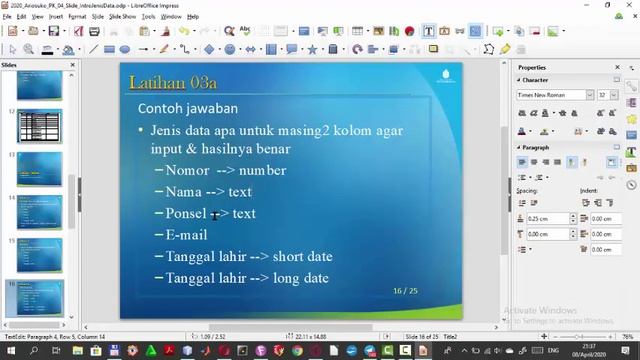Screen dimensions: 640x360
Task: Collapse the Character section
Action: 519,80
